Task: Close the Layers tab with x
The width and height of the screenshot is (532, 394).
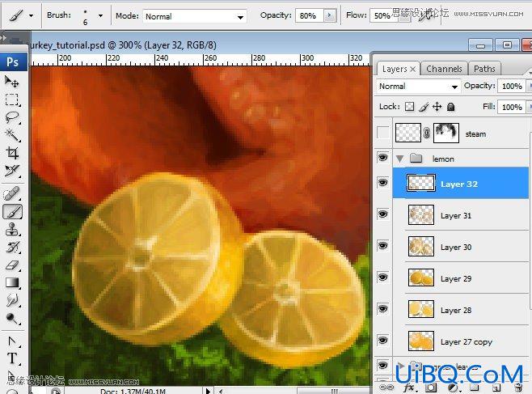Action: (x=412, y=70)
